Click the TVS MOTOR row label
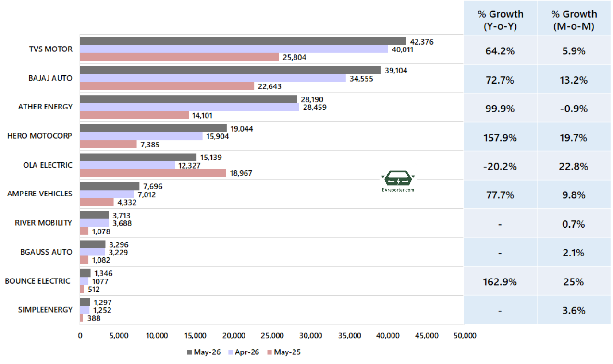Screen dimensions: 613x364 tap(52, 49)
